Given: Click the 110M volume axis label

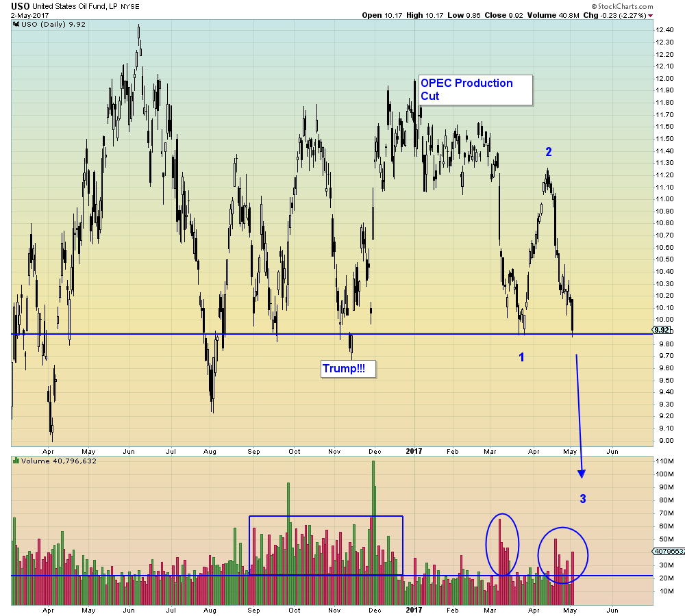Looking at the screenshot, I should point(664,461).
